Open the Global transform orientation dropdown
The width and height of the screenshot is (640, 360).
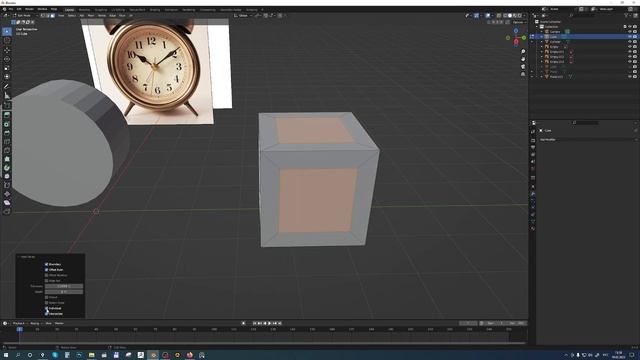coord(244,16)
